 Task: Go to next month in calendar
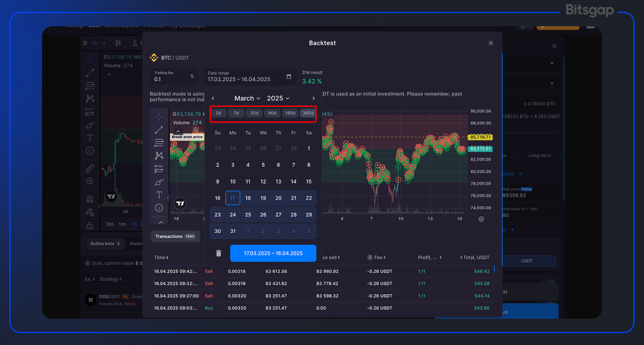tap(314, 99)
